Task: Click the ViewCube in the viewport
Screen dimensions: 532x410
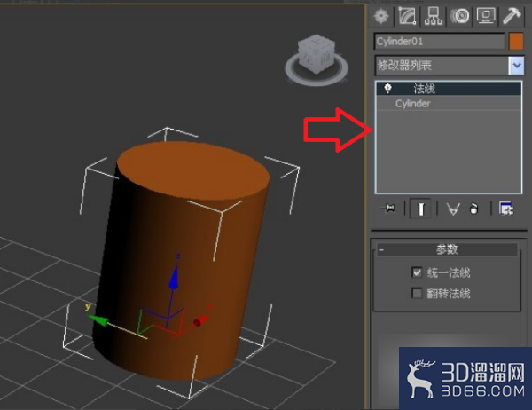Action: coord(317,54)
